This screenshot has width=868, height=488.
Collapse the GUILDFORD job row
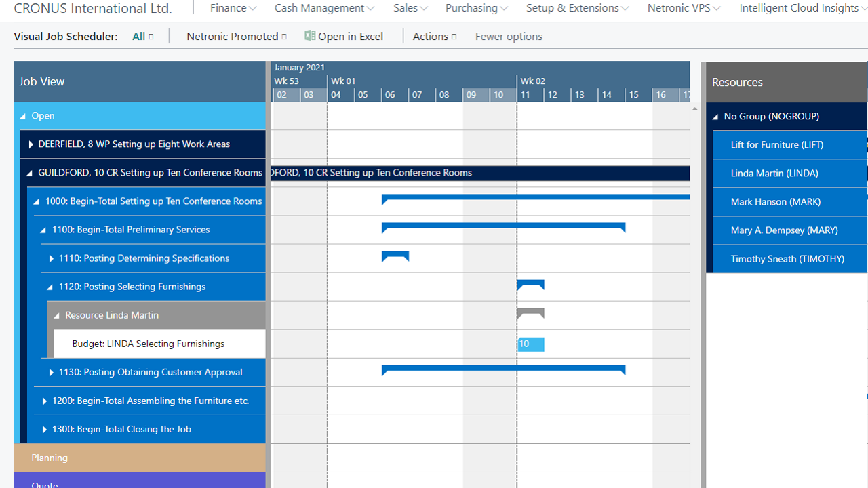tap(29, 172)
